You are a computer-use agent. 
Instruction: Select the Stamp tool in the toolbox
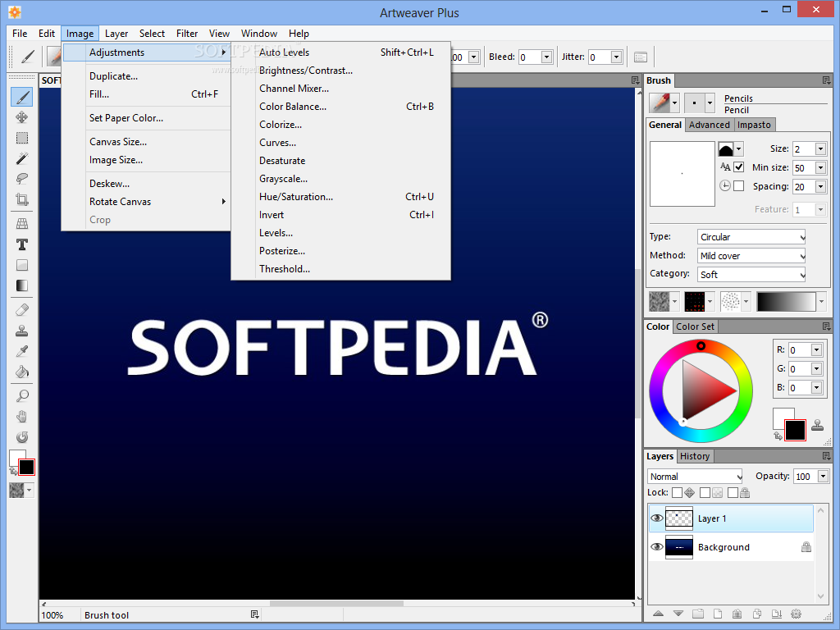[22, 331]
